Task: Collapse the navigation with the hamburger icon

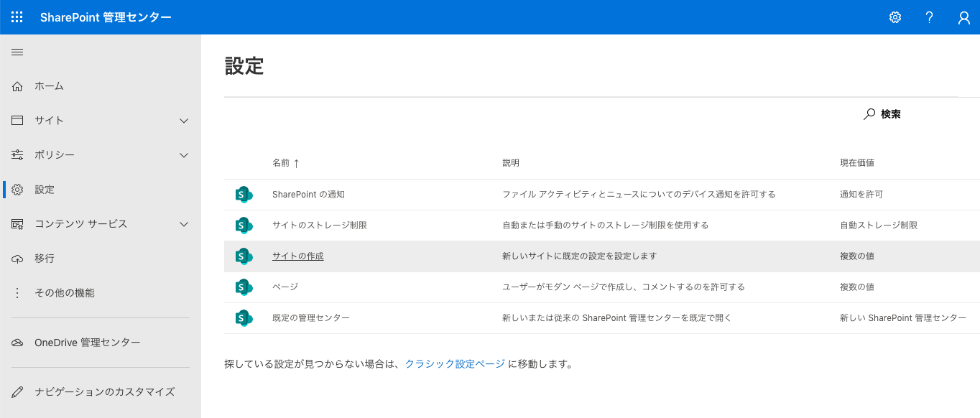Action: pos(17,52)
